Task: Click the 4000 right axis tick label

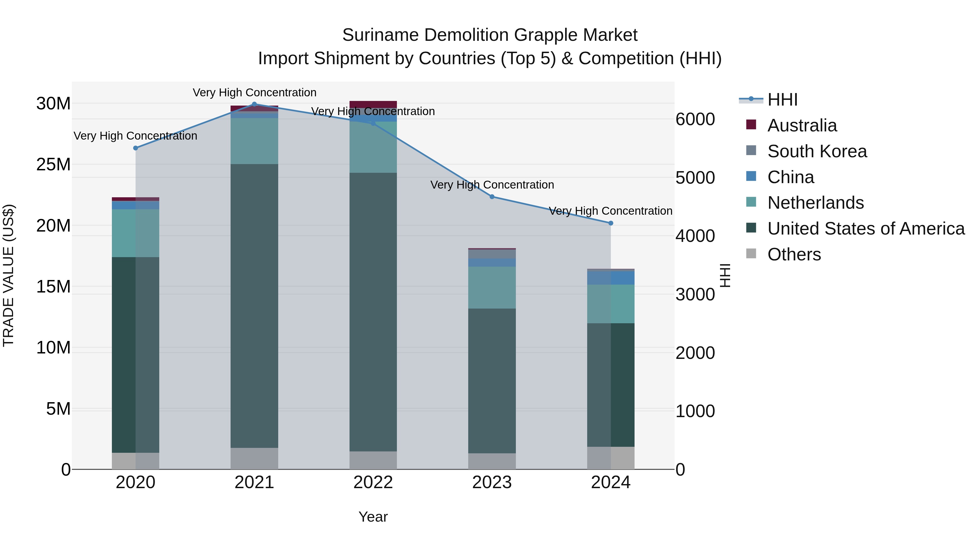Action: [695, 236]
